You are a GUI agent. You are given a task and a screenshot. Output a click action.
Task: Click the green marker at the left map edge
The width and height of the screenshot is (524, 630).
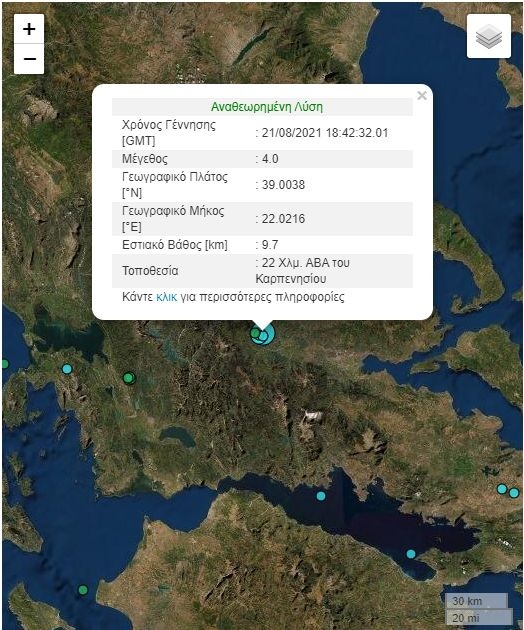pyautogui.click(x=4, y=364)
